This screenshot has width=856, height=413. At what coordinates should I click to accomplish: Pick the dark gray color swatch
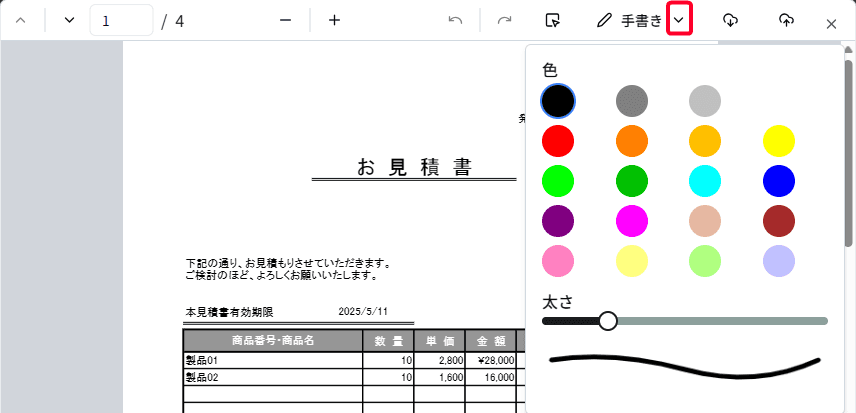click(x=632, y=101)
